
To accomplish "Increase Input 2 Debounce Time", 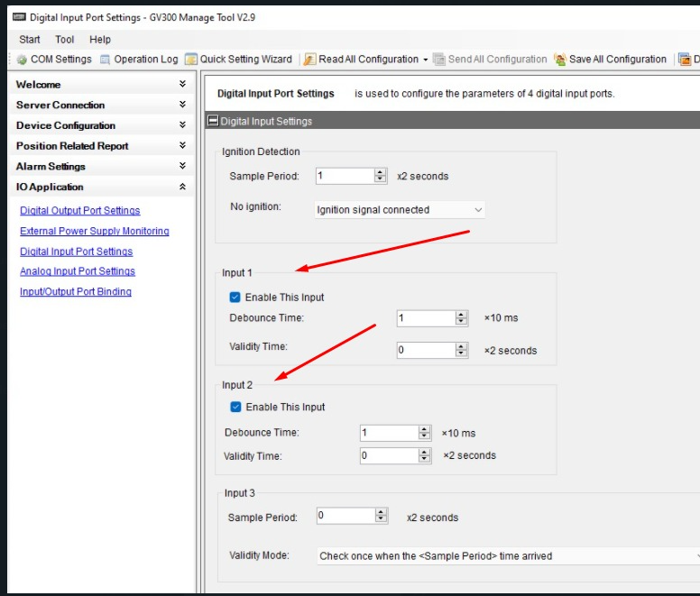I will tap(425, 429).
